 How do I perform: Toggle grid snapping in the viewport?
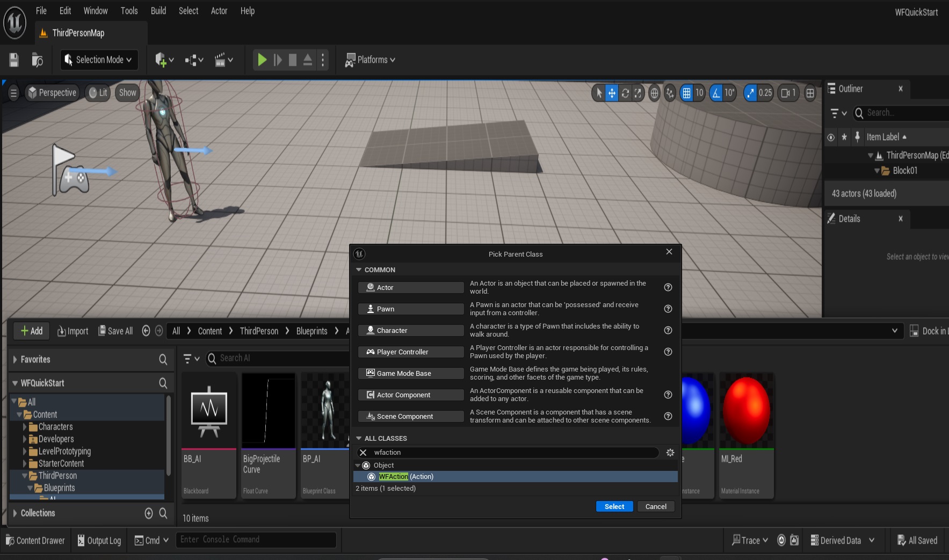(686, 93)
